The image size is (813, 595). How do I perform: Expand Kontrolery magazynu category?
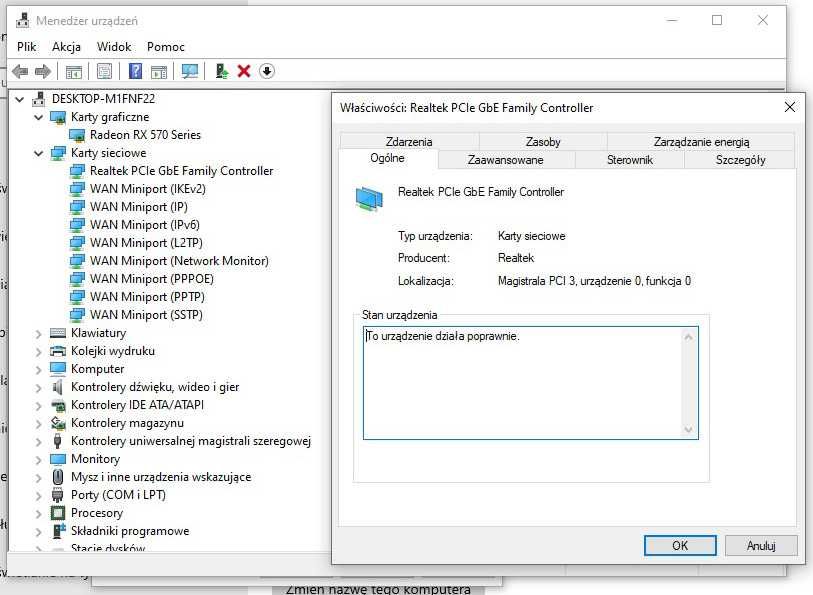[x=38, y=424]
